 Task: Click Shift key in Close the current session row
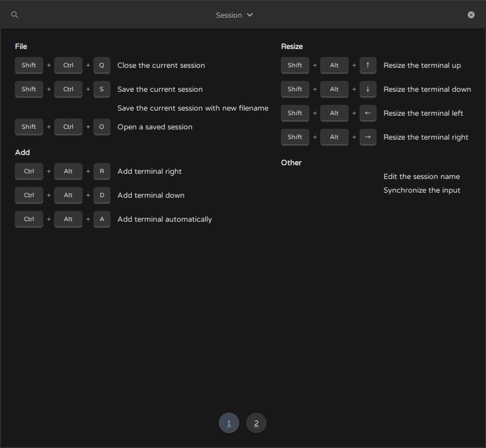point(29,65)
